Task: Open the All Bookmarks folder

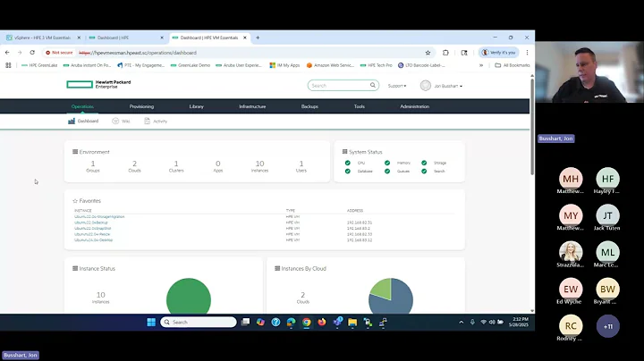Action: [x=513, y=65]
